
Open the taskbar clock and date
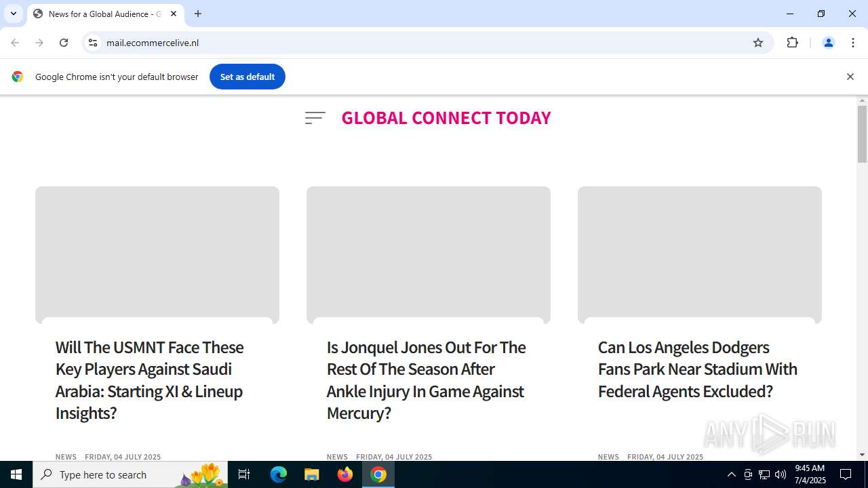810,474
